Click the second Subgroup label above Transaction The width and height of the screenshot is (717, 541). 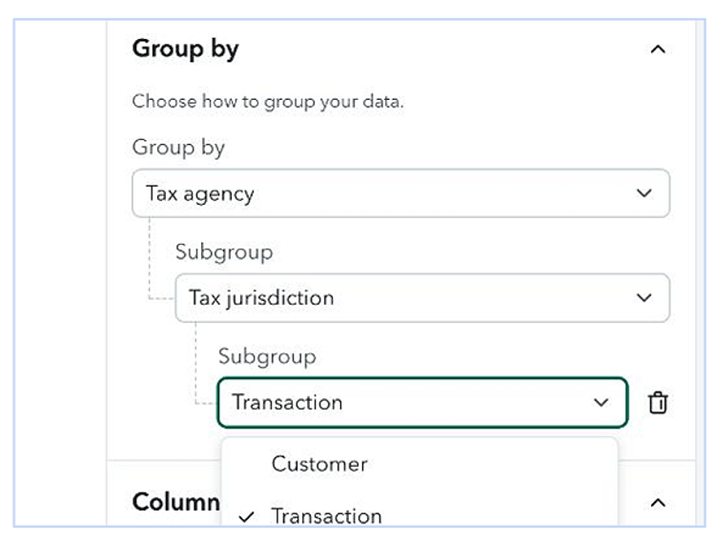[x=267, y=357]
